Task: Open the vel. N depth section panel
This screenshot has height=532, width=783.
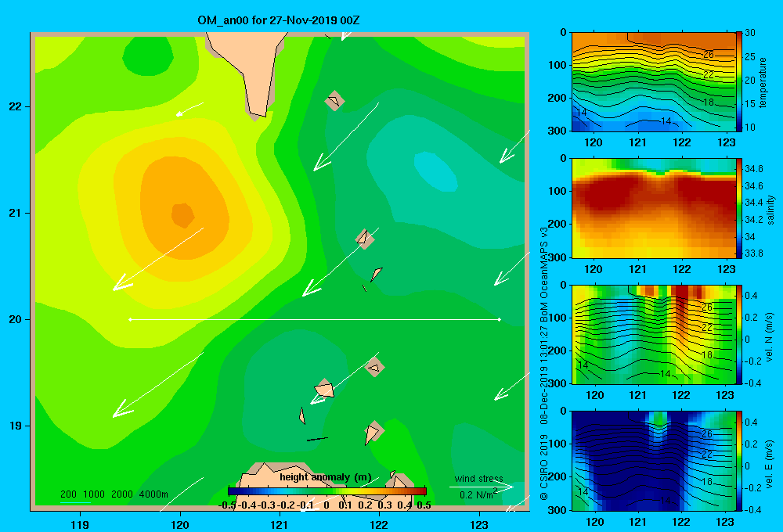Action: [653, 335]
